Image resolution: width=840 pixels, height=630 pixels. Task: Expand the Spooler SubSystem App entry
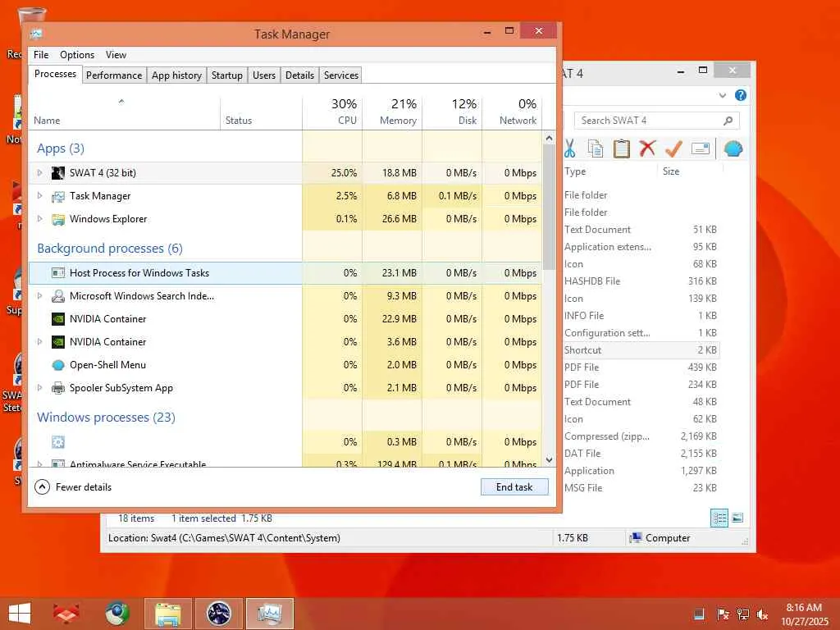39,388
